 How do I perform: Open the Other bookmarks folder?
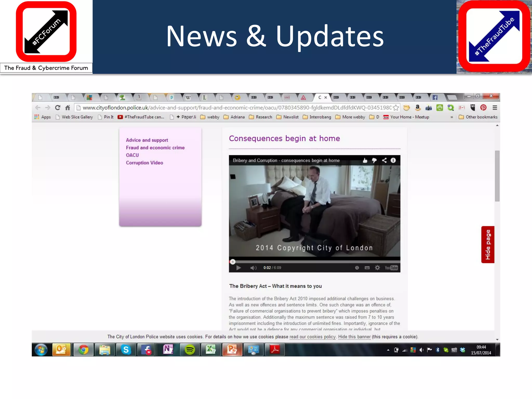tap(478, 117)
